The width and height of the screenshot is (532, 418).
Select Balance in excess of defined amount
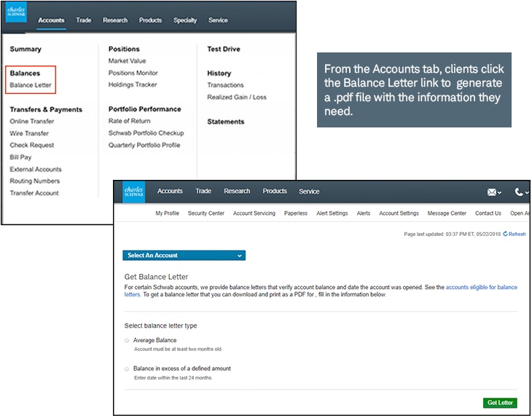127,368
